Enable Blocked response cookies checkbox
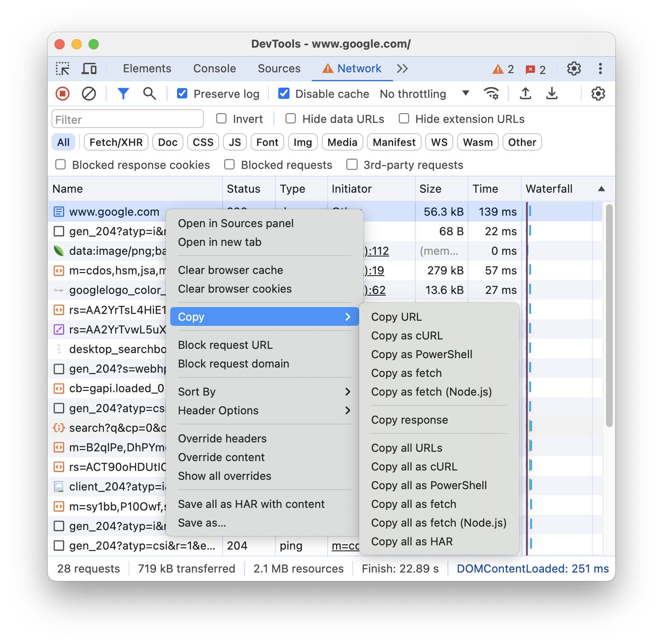 coord(60,165)
